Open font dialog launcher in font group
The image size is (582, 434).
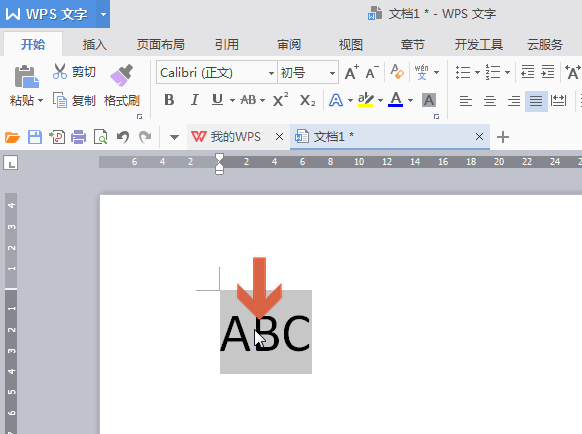[436, 117]
